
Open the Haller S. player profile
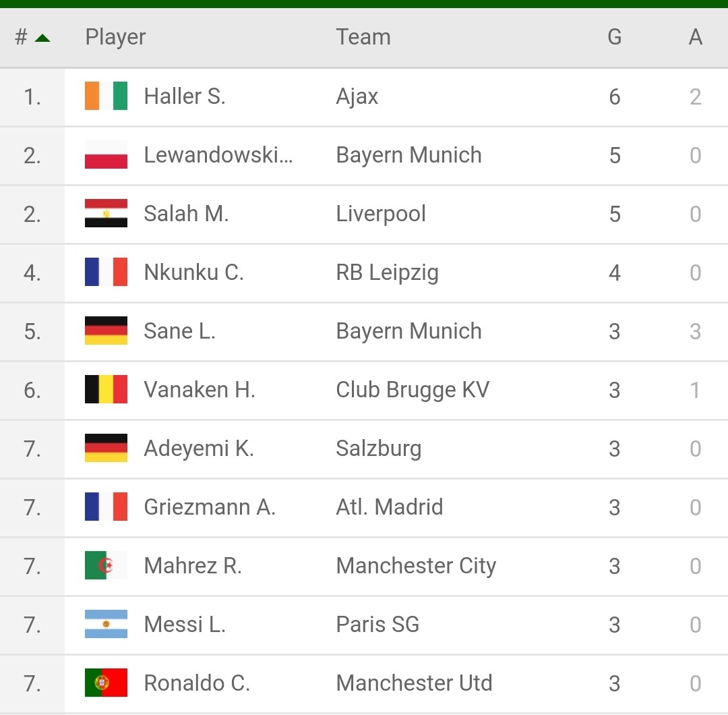tap(185, 96)
